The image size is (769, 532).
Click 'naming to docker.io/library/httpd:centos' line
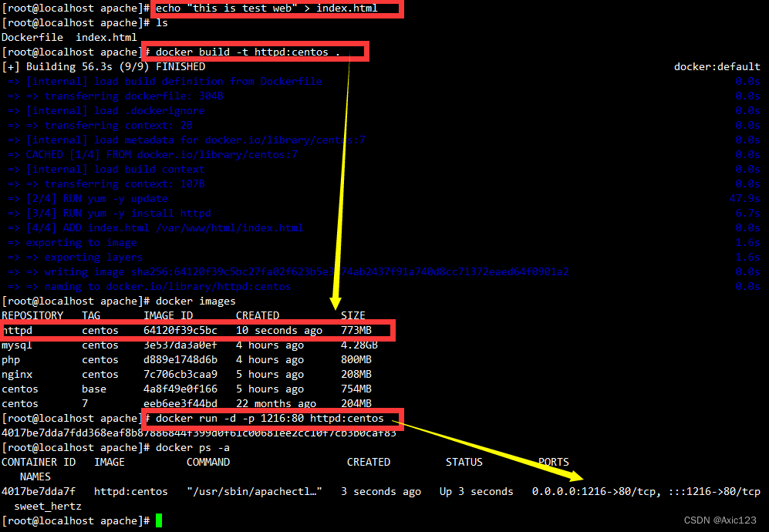tap(167, 286)
